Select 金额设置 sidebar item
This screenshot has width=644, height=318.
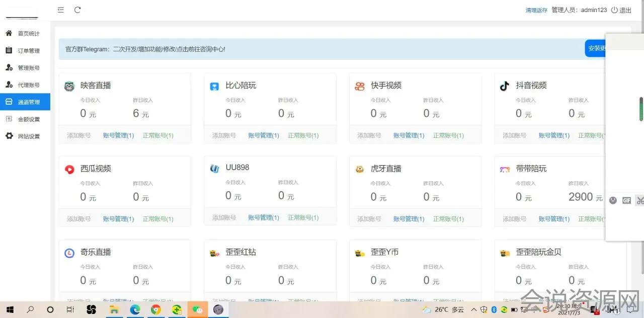pyautogui.click(x=28, y=119)
